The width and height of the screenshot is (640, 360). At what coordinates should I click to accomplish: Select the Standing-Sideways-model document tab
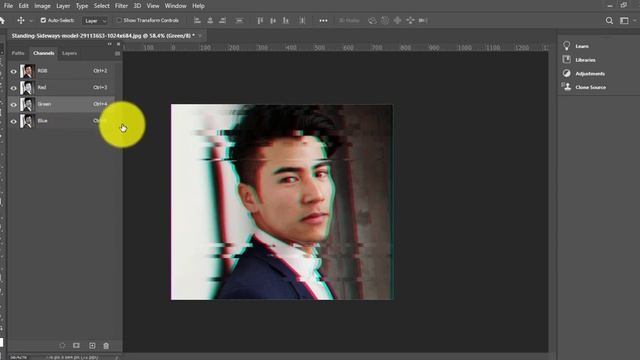click(x=103, y=36)
